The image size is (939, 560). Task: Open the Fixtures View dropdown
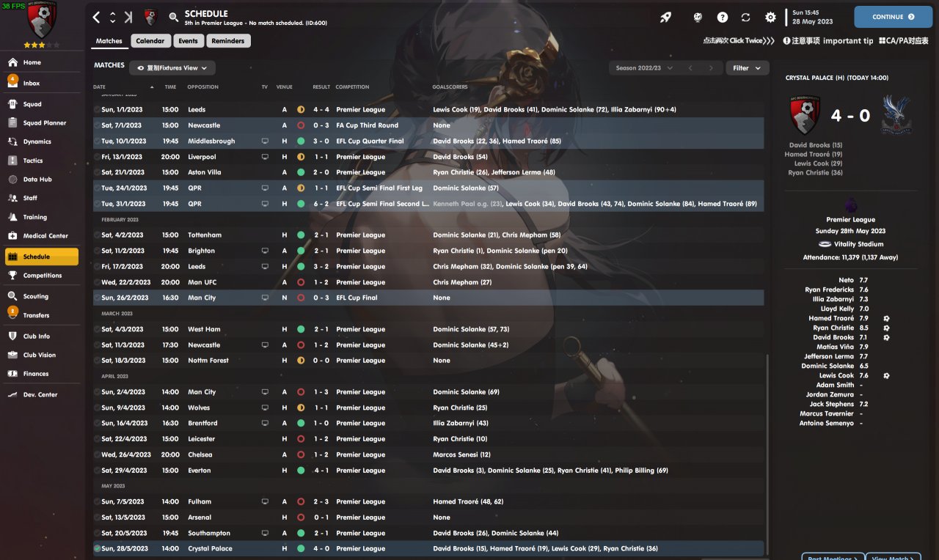click(172, 68)
